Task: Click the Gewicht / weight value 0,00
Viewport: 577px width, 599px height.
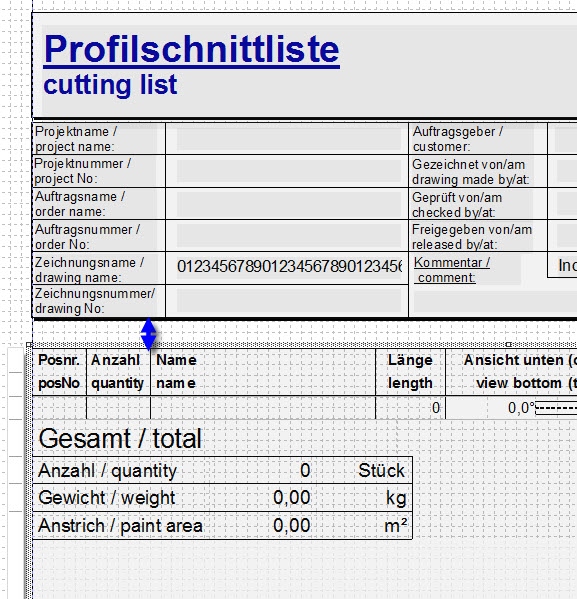Action: tap(292, 498)
